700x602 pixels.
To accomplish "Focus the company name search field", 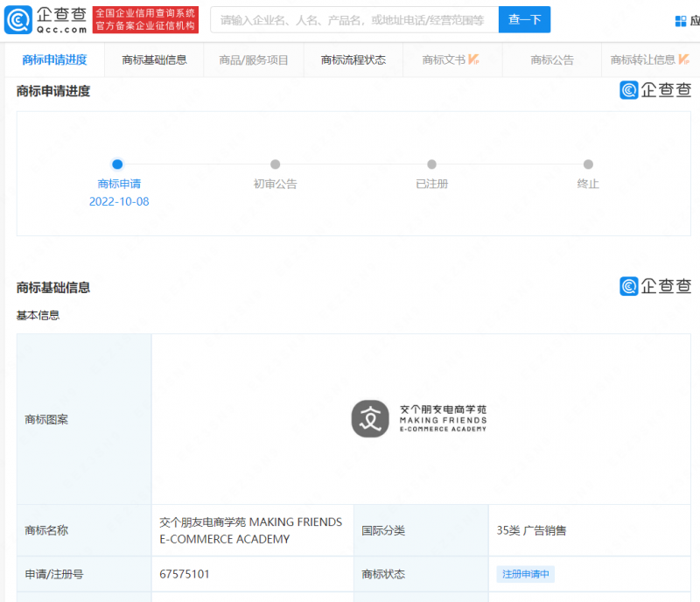I will pyautogui.click(x=354, y=19).
